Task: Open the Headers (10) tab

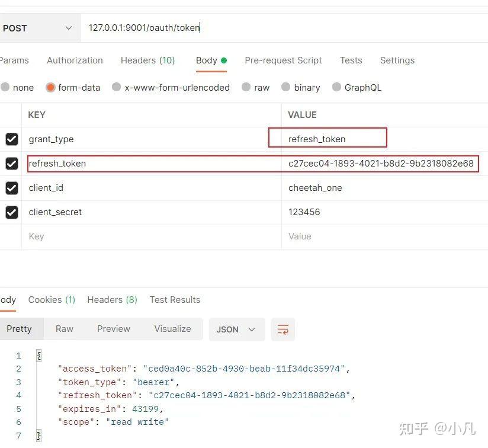Action: tap(147, 60)
